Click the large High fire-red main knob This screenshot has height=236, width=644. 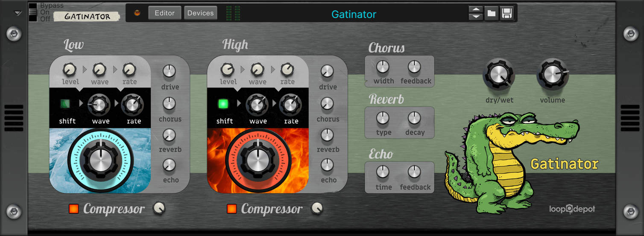pos(258,160)
